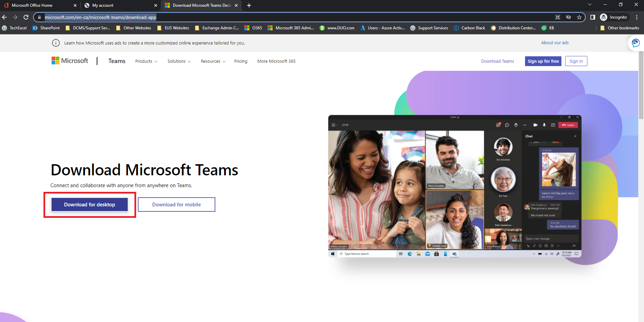The image size is (644, 322).
Task: Open a new tab with plus button
Action: pyautogui.click(x=249, y=5)
